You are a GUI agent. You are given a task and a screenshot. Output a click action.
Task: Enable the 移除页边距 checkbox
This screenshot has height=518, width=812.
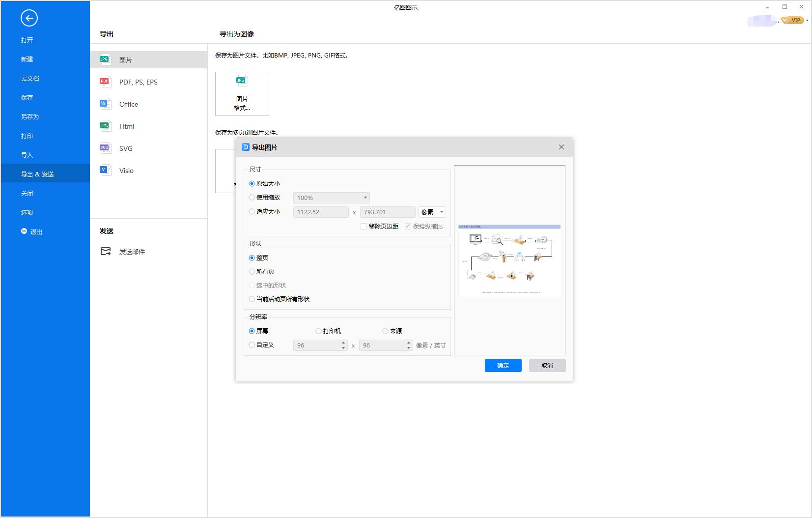pyautogui.click(x=364, y=227)
